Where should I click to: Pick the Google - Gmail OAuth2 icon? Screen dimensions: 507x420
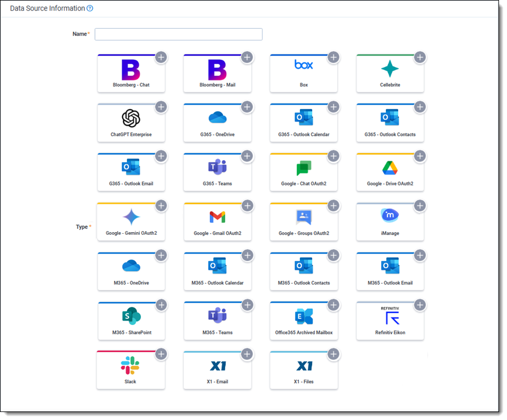217,217
